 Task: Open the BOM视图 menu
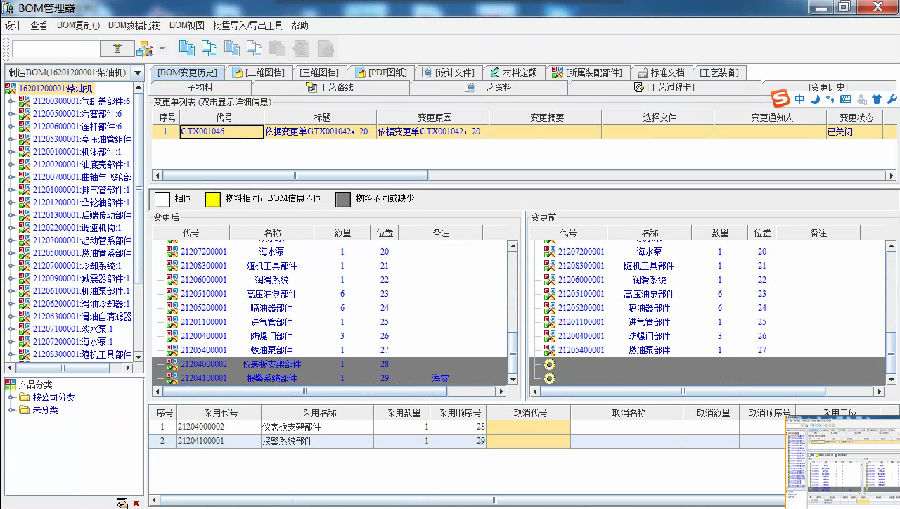186,24
